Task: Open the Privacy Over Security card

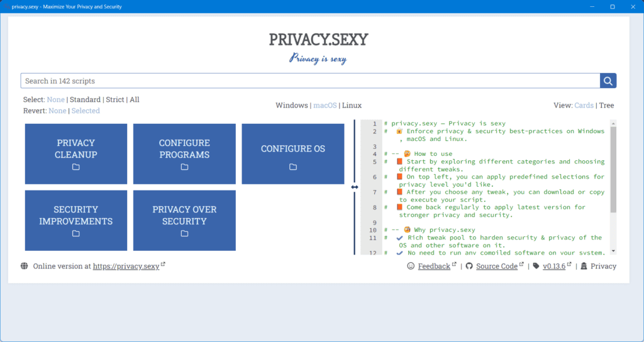Action: click(184, 221)
